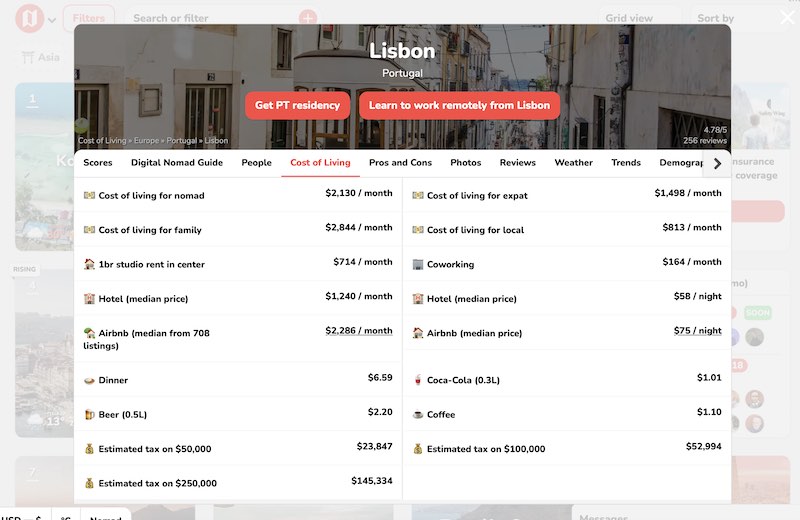800x520 pixels.
Task: Click the Asia filter behind the modal
Action: tap(41, 57)
